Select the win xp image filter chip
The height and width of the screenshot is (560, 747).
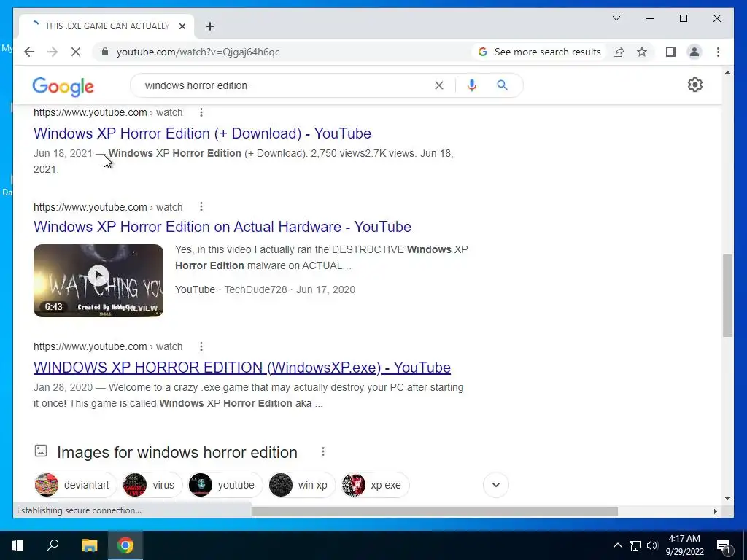[x=301, y=485]
